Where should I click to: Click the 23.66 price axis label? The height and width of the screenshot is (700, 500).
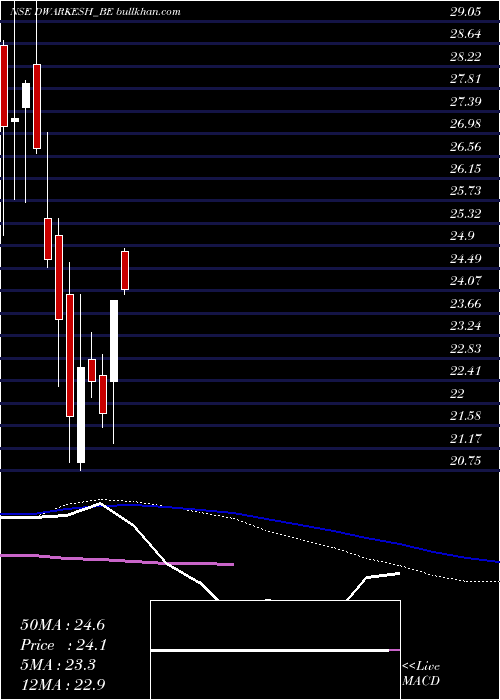coord(466,304)
